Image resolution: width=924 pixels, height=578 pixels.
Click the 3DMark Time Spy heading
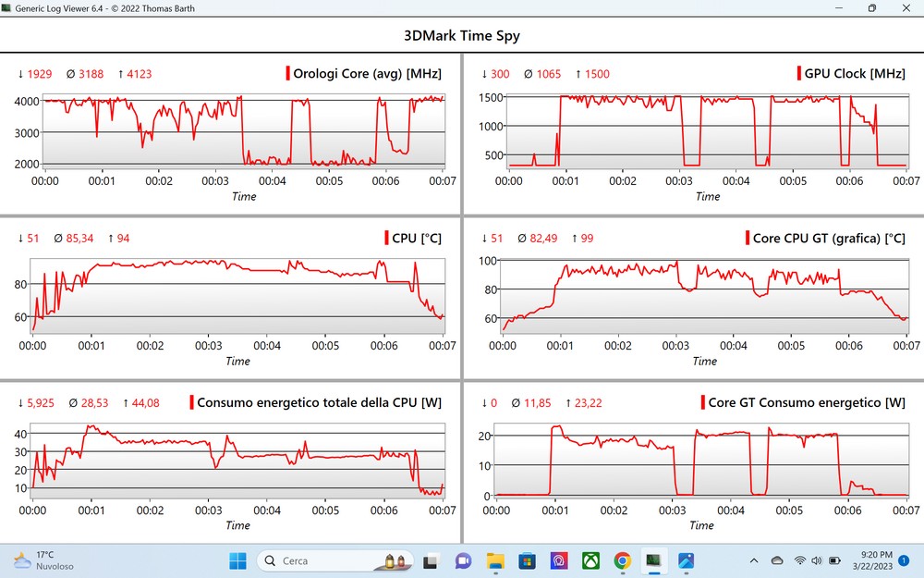point(462,35)
